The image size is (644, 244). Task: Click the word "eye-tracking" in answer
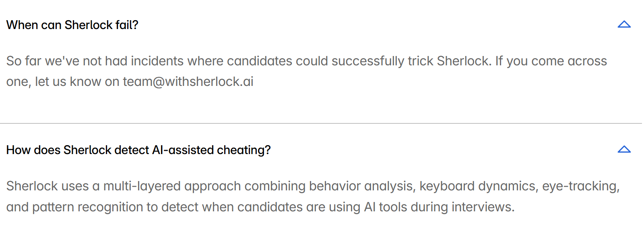point(580,186)
